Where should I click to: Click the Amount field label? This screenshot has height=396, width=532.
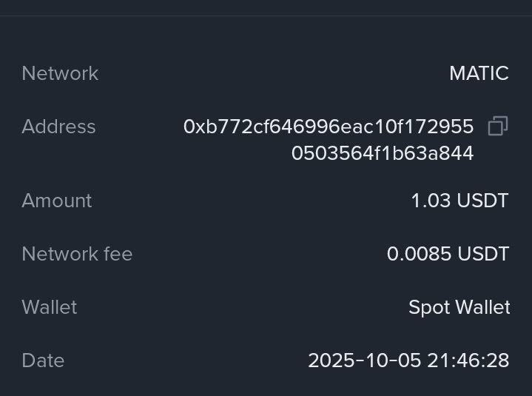click(x=57, y=201)
